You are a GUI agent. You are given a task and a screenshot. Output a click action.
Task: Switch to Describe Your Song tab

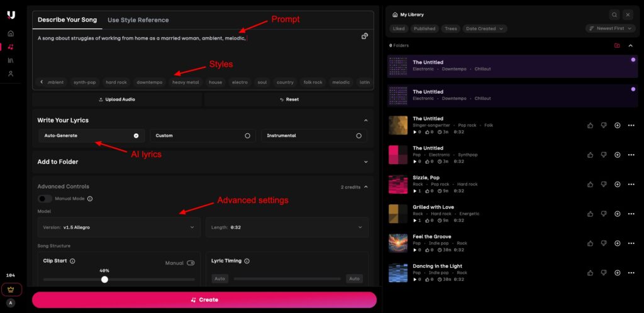click(x=67, y=20)
